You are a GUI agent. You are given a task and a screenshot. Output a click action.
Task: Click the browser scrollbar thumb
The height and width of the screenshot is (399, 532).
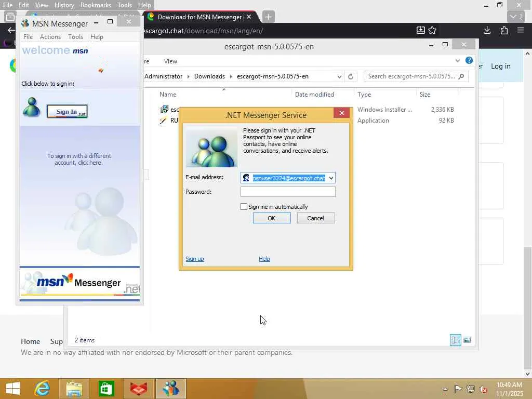click(528, 308)
